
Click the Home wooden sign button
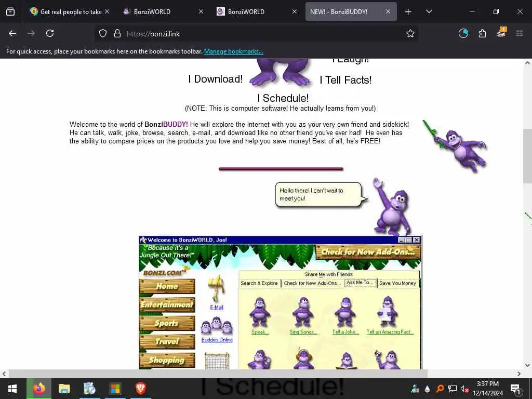coord(167,286)
